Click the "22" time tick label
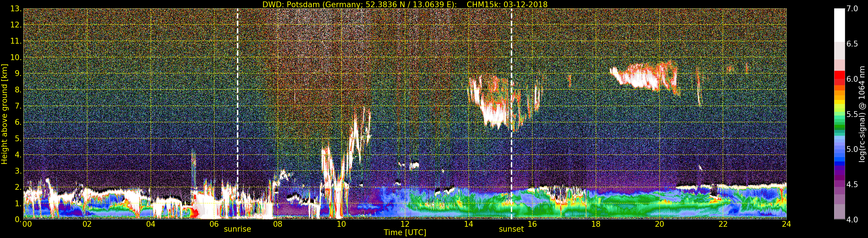 (x=723, y=224)
